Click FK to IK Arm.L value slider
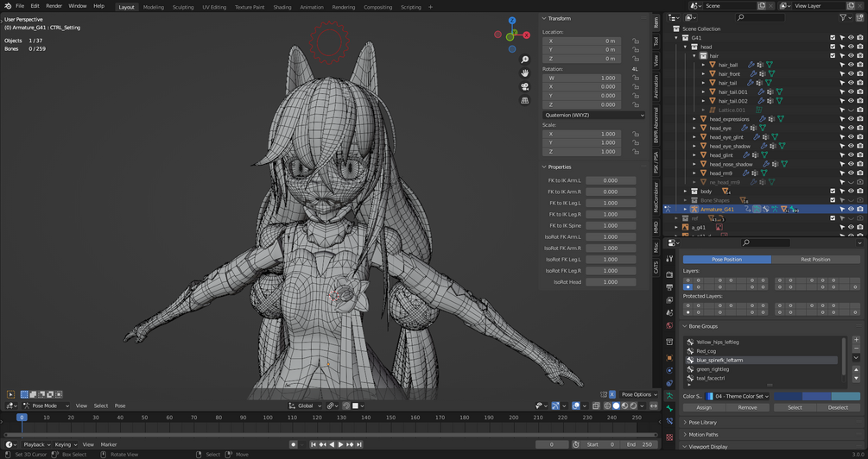This screenshot has width=868, height=459. [x=611, y=180]
